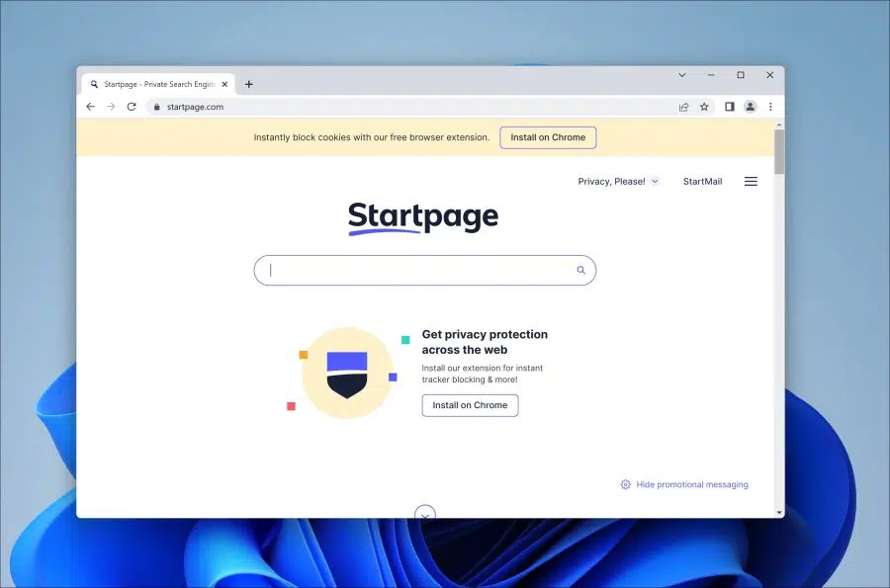
Task: Click the circular down-chevron at page bottom
Action: (x=425, y=512)
